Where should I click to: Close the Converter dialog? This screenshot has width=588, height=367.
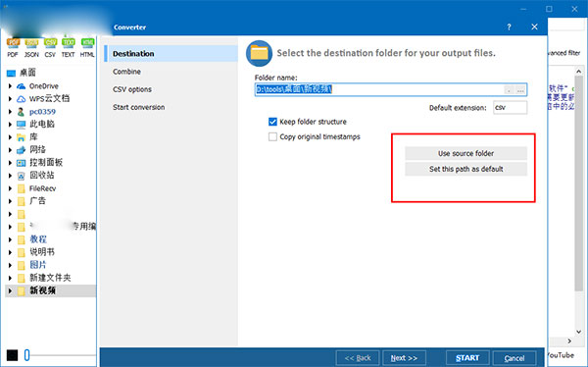tap(534, 27)
